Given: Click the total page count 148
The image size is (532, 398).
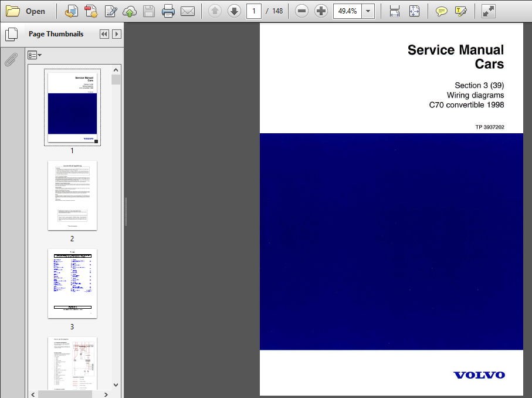Looking at the screenshot, I should [277, 11].
